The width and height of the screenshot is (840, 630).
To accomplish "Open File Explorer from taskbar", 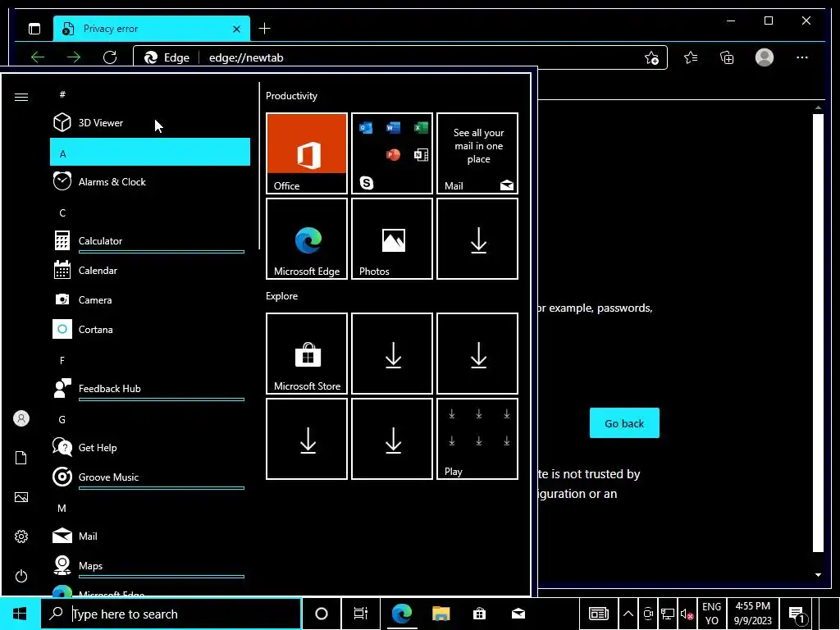I will [441, 614].
